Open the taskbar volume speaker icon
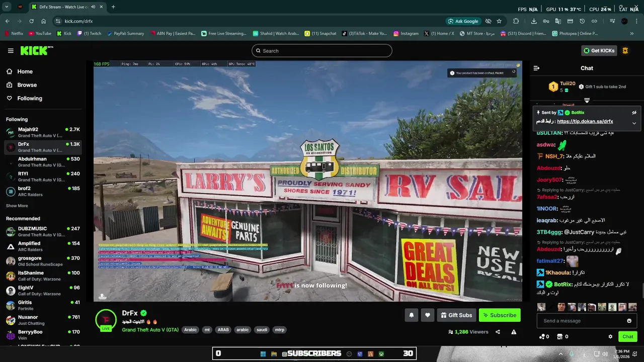 606,354
